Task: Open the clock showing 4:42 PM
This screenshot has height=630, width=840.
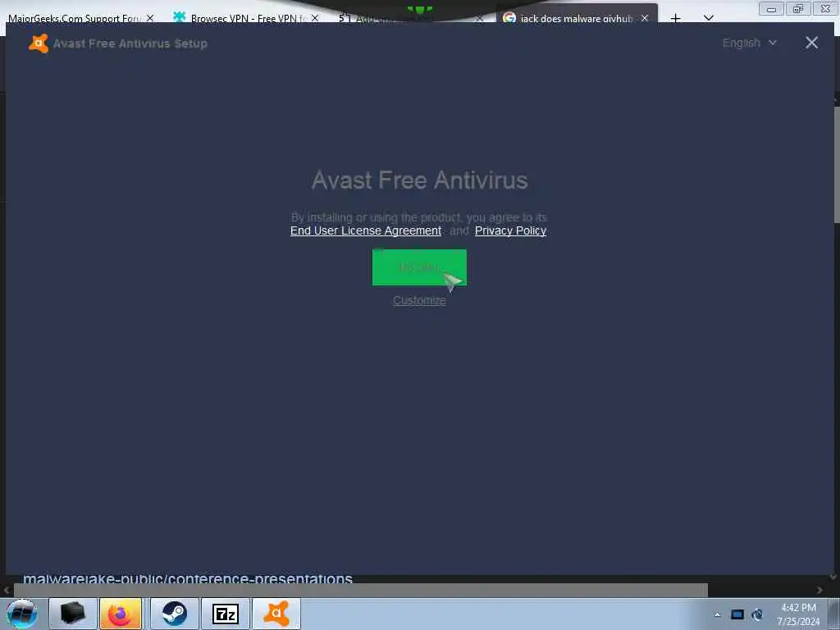Action: click(x=798, y=614)
